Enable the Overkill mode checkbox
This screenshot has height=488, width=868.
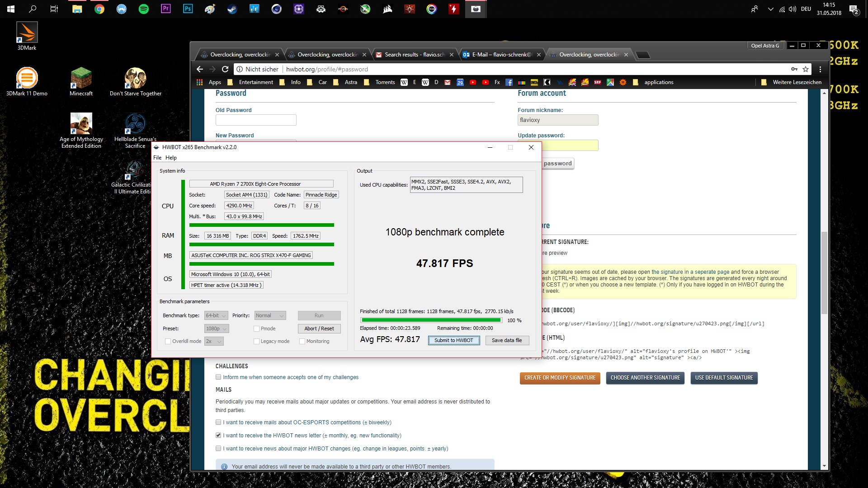pyautogui.click(x=168, y=341)
